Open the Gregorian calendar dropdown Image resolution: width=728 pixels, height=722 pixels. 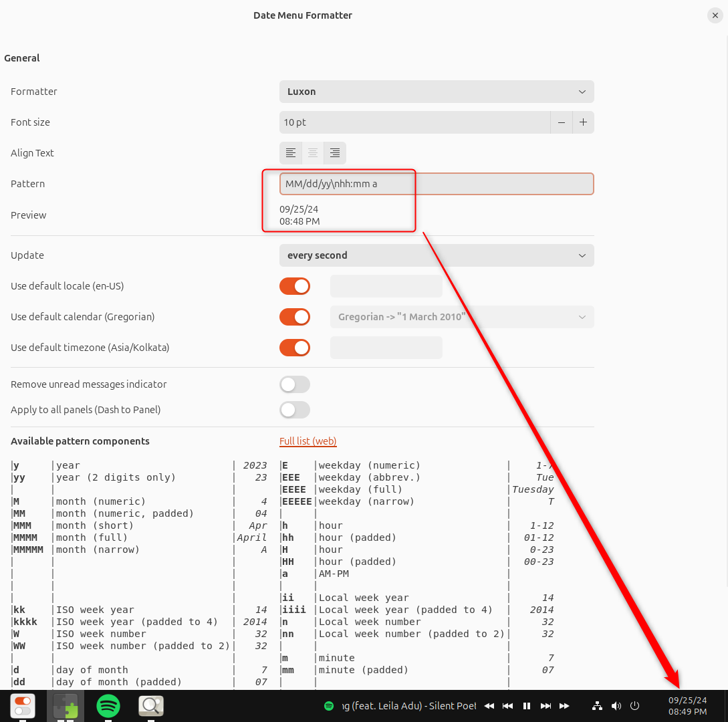click(x=461, y=316)
